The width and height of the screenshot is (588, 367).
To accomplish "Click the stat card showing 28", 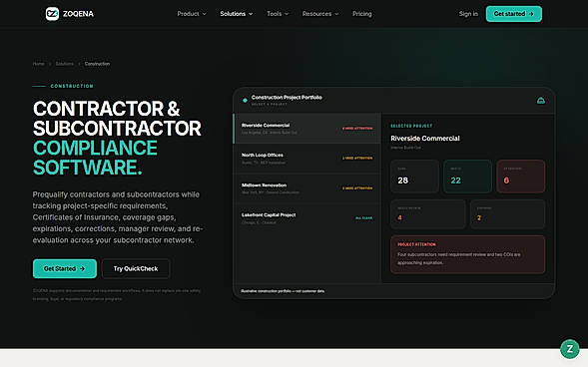I will tap(414, 177).
